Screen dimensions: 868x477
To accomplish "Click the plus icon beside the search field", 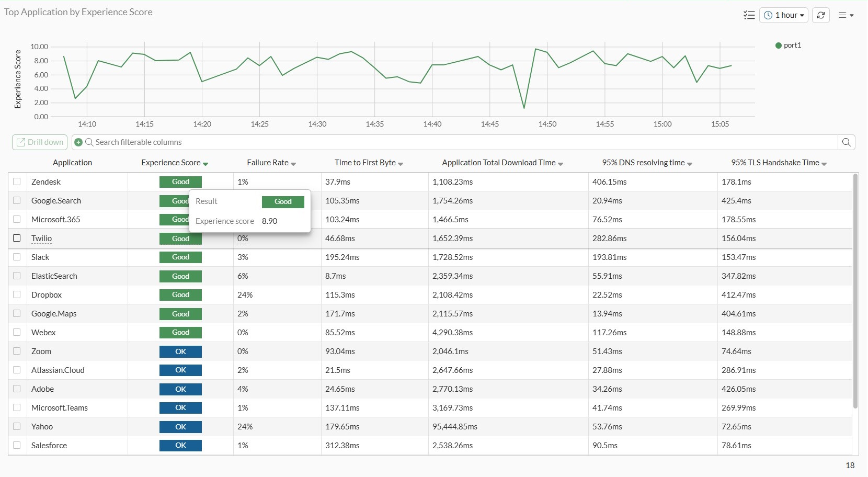I will [77, 142].
